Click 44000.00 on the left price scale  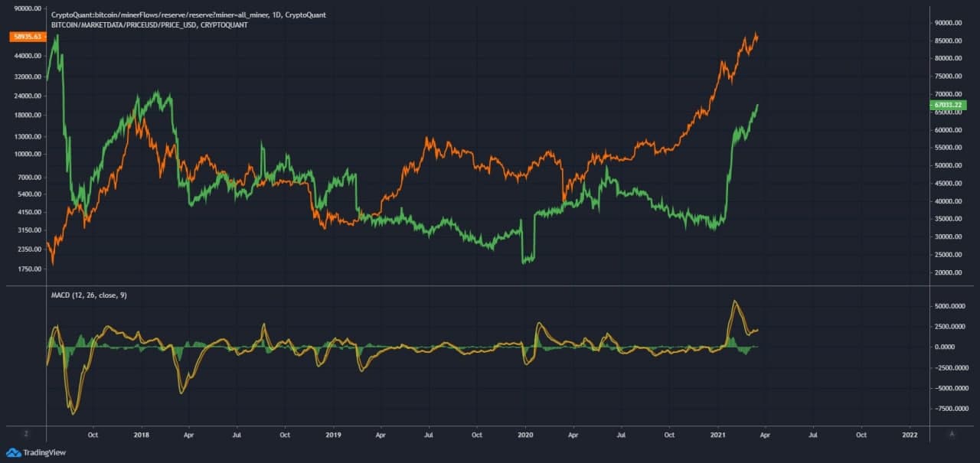(x=26, y=57)
